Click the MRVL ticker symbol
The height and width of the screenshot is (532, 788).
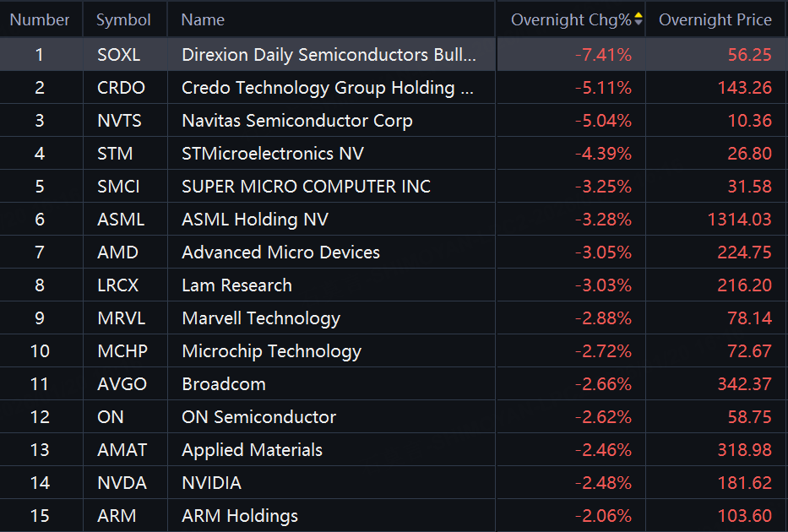[118, 318]
